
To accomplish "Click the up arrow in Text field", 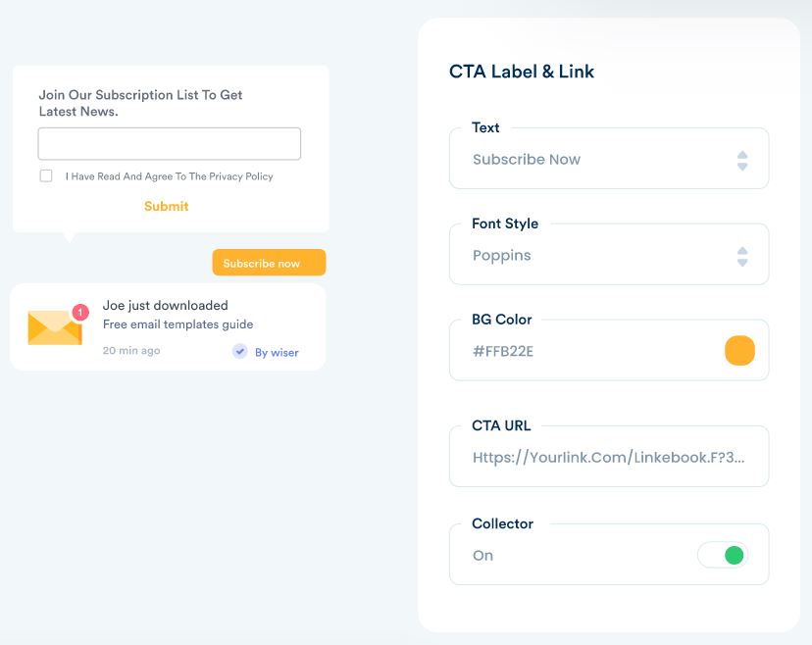I will point(742,154).
